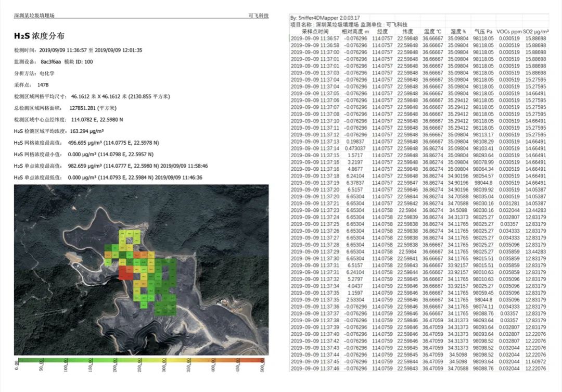The width and height of the screenshot is (562, 392).
Task: Click the VOCs ppm column header
Action: (508, 32)
